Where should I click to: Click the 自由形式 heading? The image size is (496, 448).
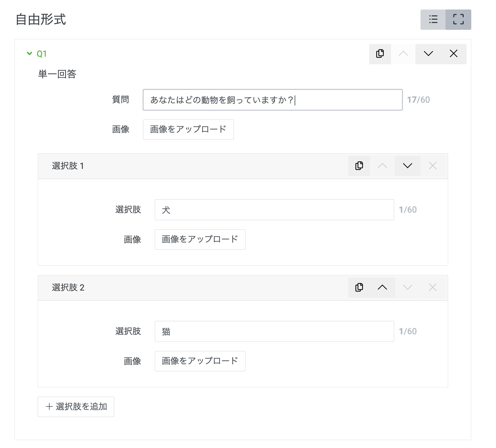[41, 20]
